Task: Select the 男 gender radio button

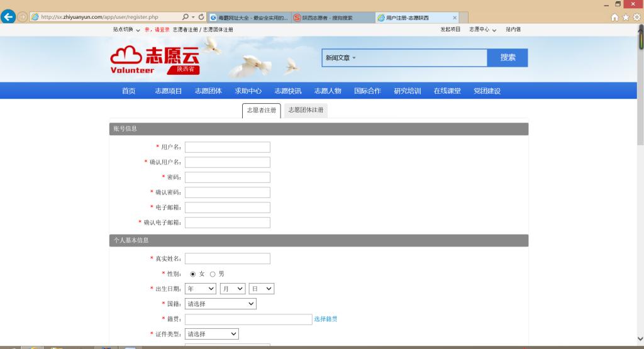Action: 213,274
